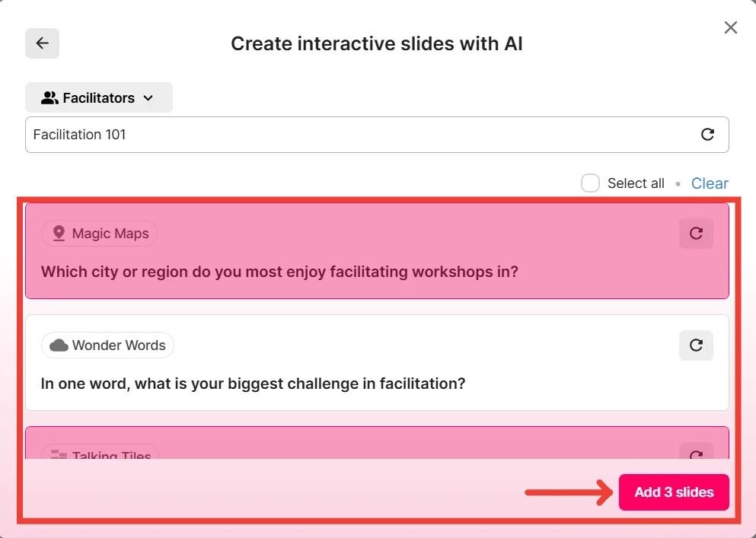Regenerate the Wonder Words question
Image resolution: width=756 pixels, height=538 pixels.
click(696, 345)
